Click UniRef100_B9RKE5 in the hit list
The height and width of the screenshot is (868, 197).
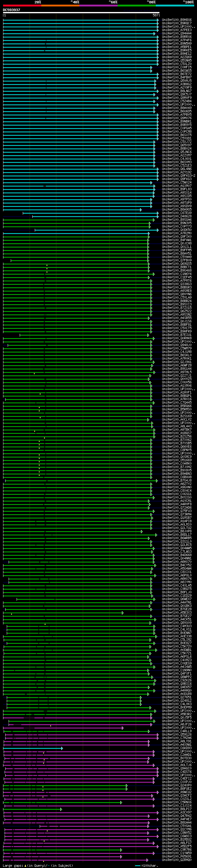(x=177, y=50)
